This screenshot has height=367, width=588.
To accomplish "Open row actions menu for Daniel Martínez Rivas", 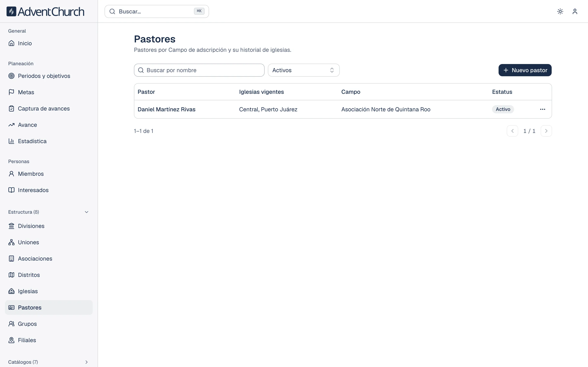I will pos(542,109).
